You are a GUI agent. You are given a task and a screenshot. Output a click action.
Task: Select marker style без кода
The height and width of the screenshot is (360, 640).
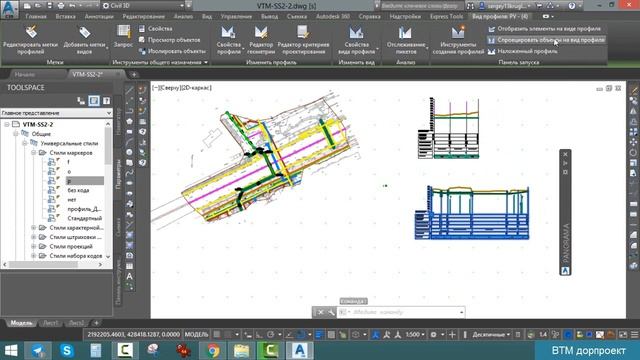point(78,190)
